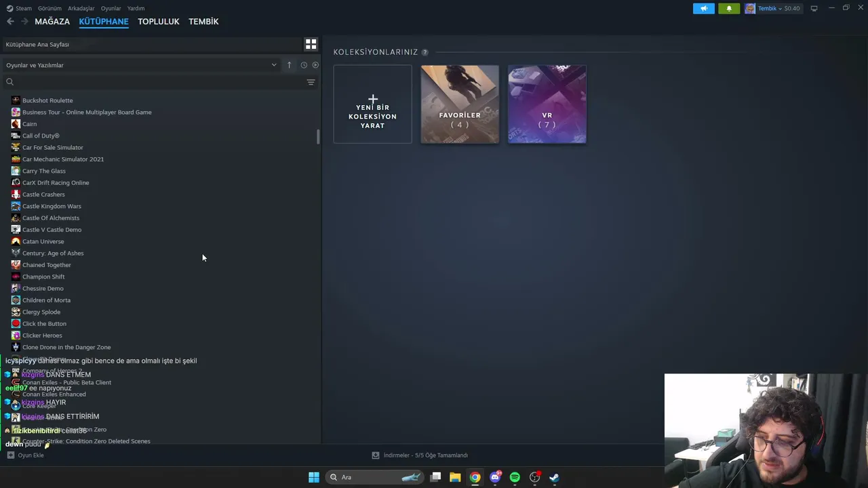Open the blue megaphone announcements icon
The width and height of the screenshot is (868, 488).
[x=703, y=8]
